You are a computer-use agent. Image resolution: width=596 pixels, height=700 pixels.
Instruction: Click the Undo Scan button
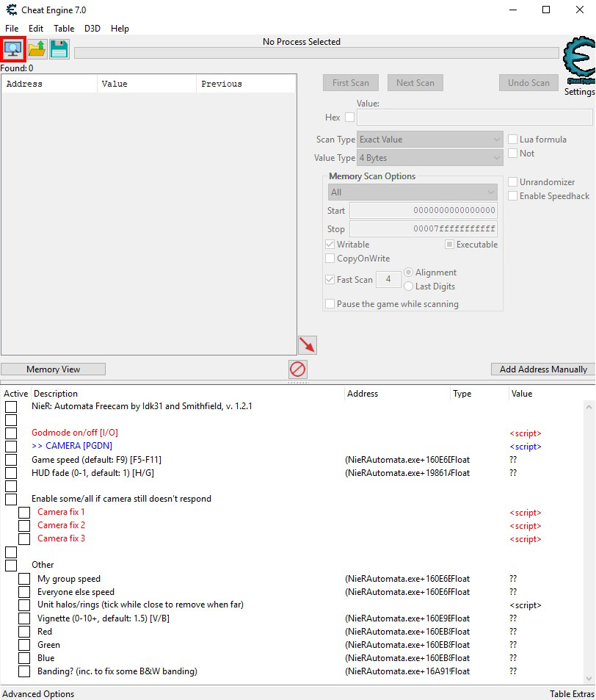pos(528,82)
